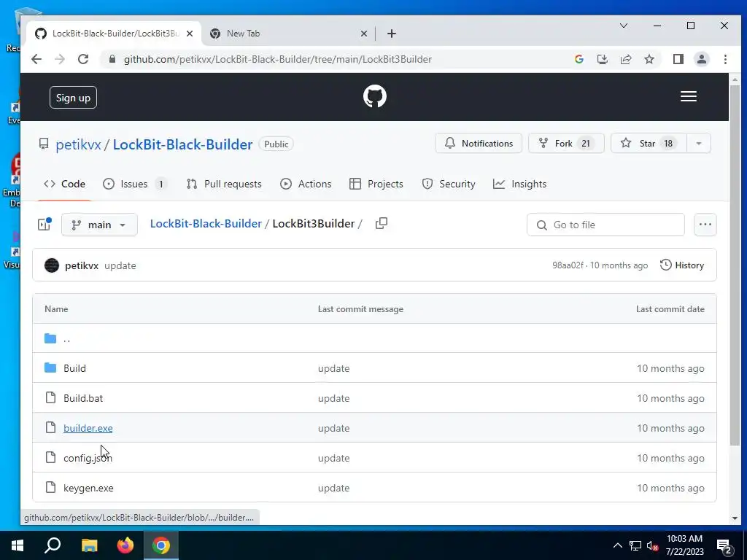The image size is (747, 560).
Task: Open the Windows Start menu
Action: (x=18, y=545)
